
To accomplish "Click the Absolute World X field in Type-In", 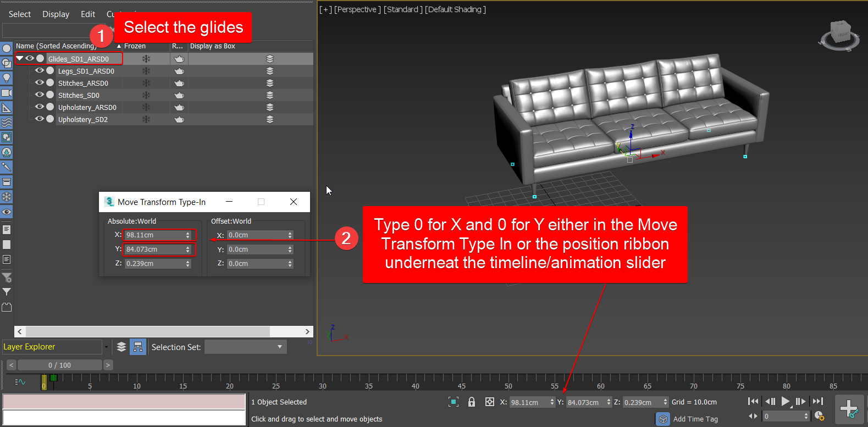I will coord(154,235).
